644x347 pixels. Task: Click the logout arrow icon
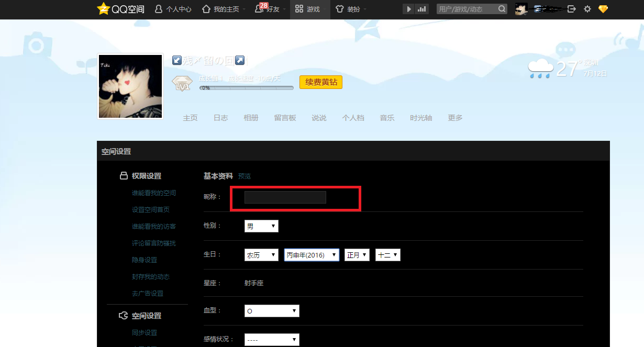point(572,9)
